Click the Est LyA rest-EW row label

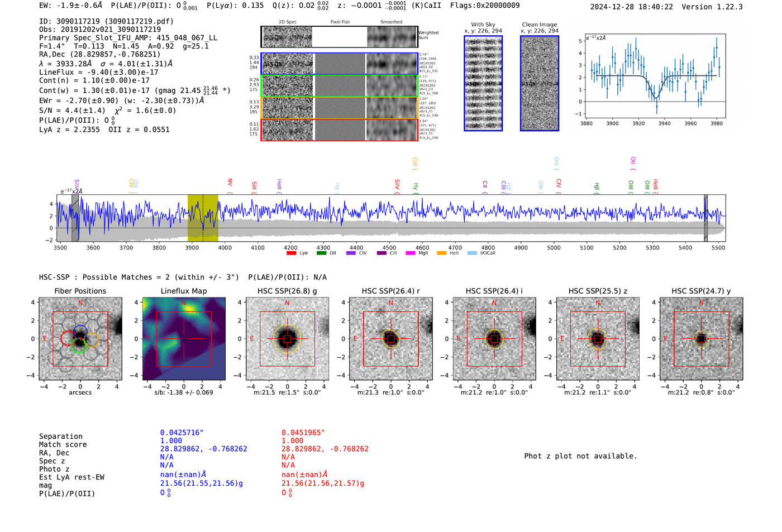[71, 477]
